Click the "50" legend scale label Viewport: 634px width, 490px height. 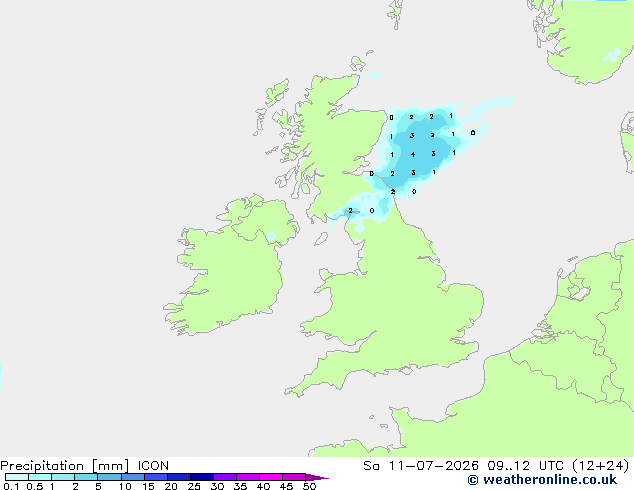pos(309,486)
